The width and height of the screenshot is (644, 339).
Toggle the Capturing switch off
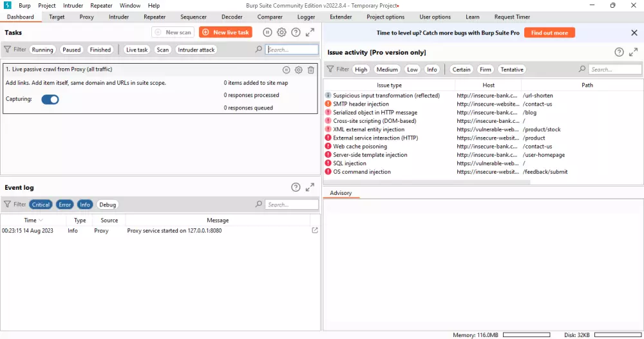click(50, 99)
